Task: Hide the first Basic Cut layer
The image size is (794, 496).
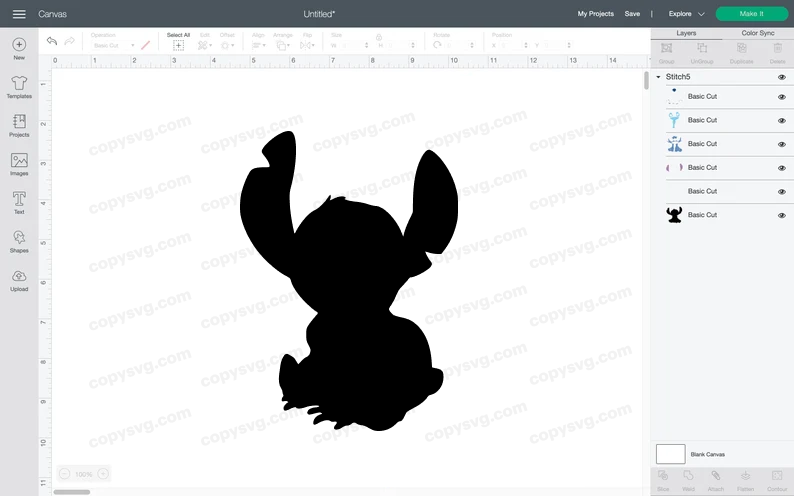Action: (782, 97)
